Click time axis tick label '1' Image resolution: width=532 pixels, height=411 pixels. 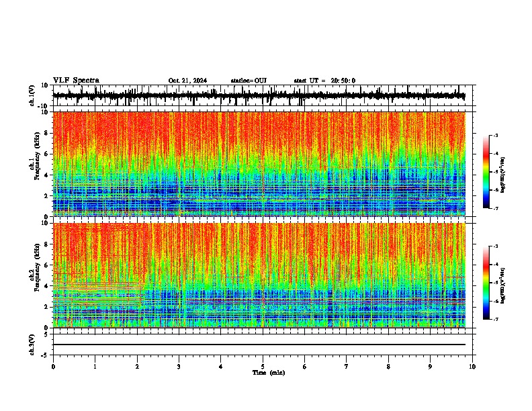click(95, 367)
